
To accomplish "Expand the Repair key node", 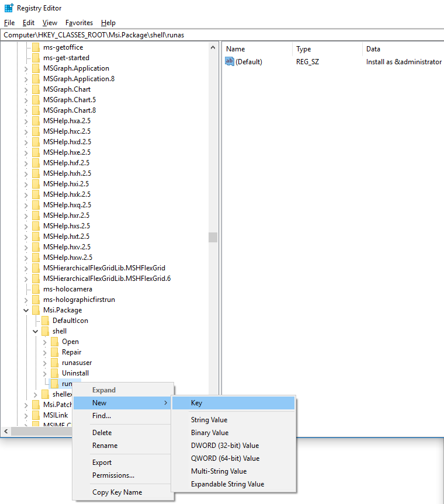I will click(45, 352).
